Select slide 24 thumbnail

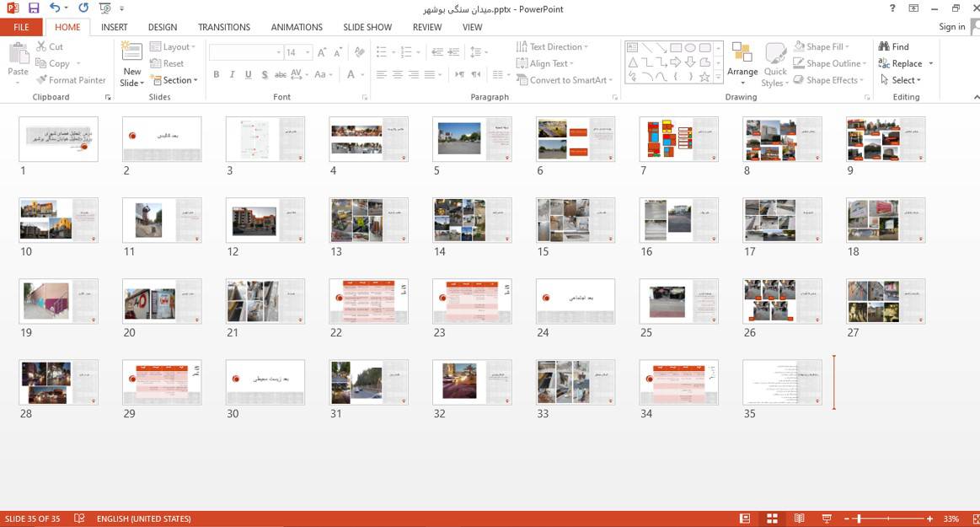click(x=576, y=300)
